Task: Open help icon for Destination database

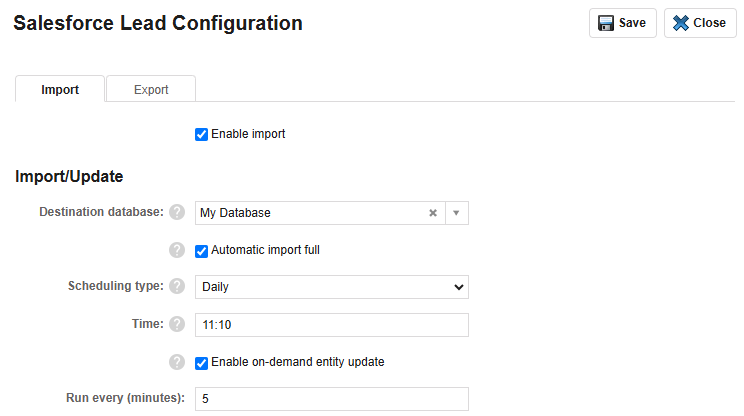Action: 177,212
